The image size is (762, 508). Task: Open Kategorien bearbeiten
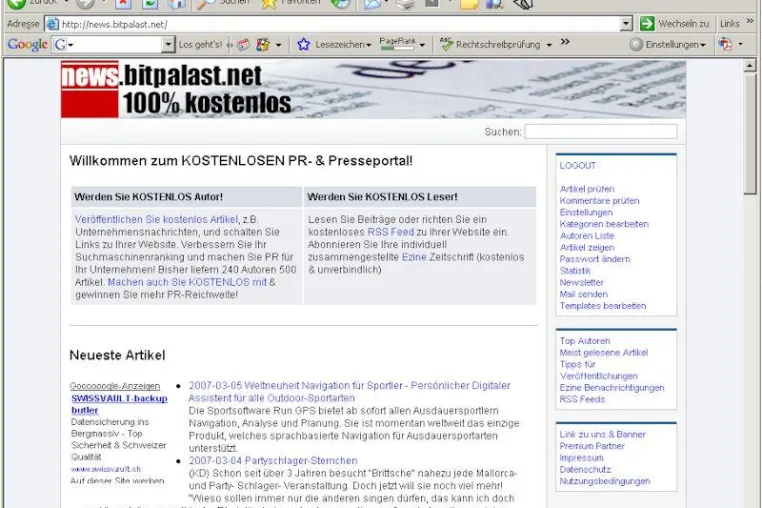[604, 224]
